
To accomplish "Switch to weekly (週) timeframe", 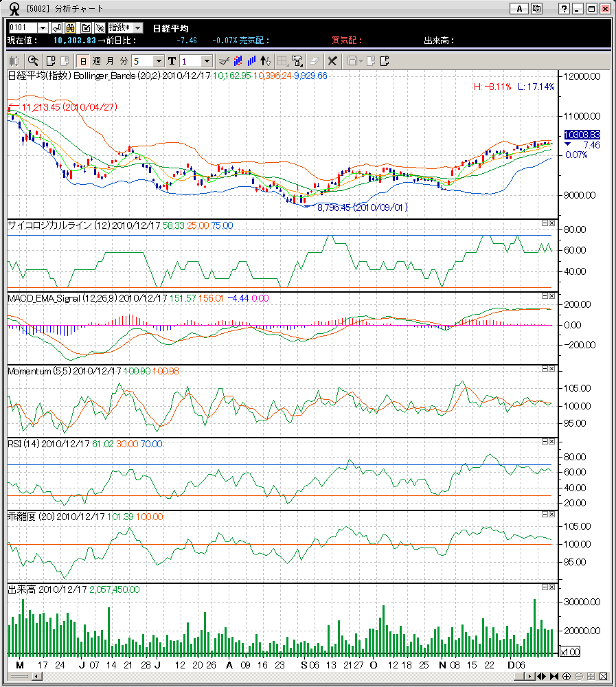I will [x=97, y=61].
